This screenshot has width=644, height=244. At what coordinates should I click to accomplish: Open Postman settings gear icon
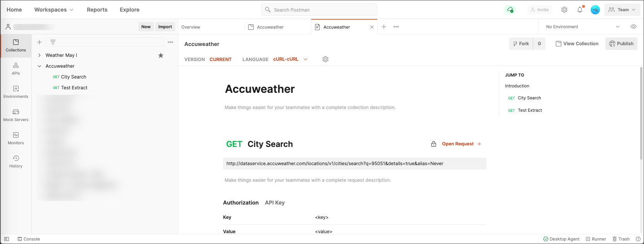point(564,10)
